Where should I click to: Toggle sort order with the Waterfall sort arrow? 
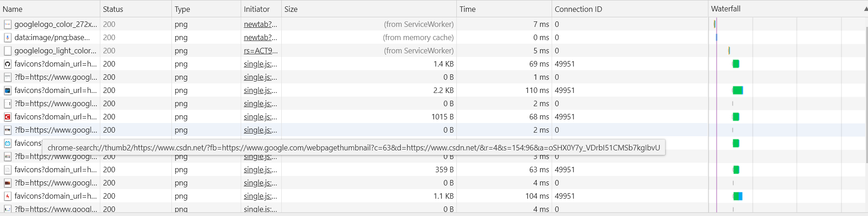tap(865, 9)
